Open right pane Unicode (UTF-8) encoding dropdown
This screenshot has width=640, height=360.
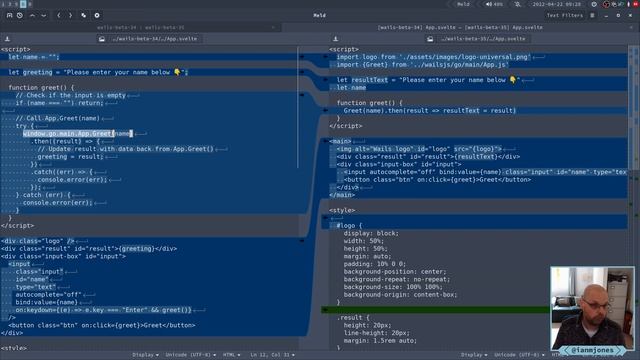click(x=519, y=355)
